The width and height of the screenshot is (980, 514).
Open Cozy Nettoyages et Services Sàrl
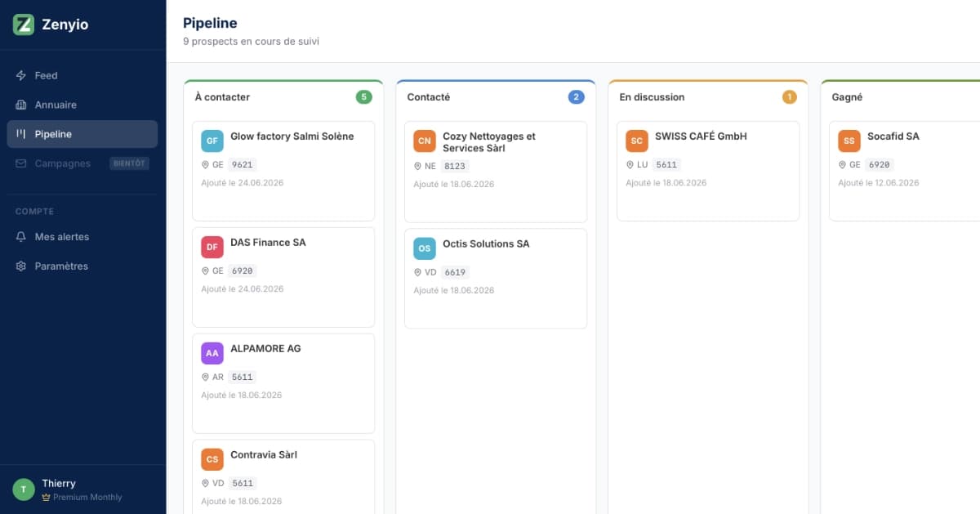[x=496, y=172]
